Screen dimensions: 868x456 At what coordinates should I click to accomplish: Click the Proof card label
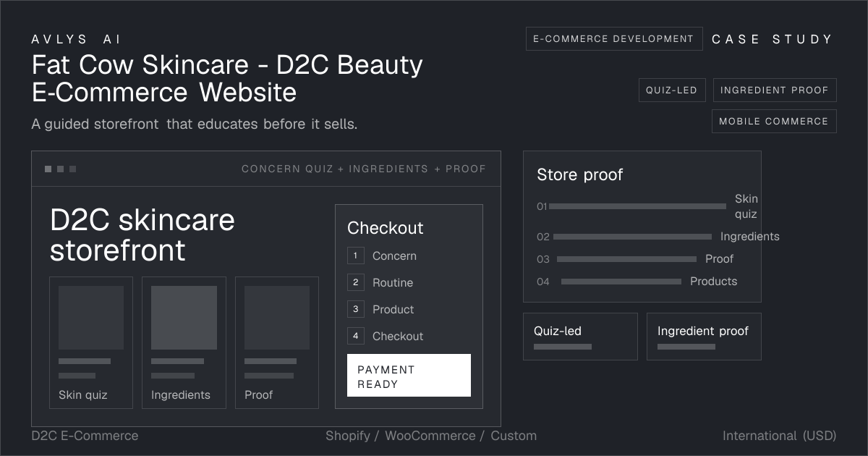pyautogui.click(x=259, y=395)
